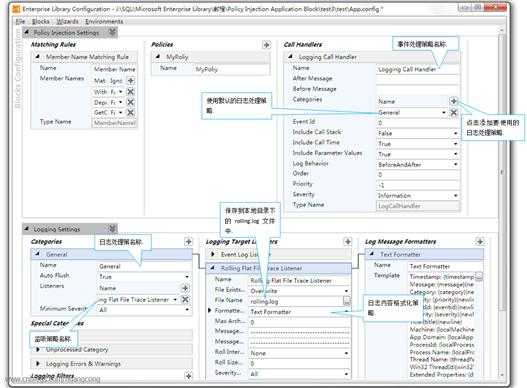Browse for file with rolling.log ellipsis button

[347, 301]
